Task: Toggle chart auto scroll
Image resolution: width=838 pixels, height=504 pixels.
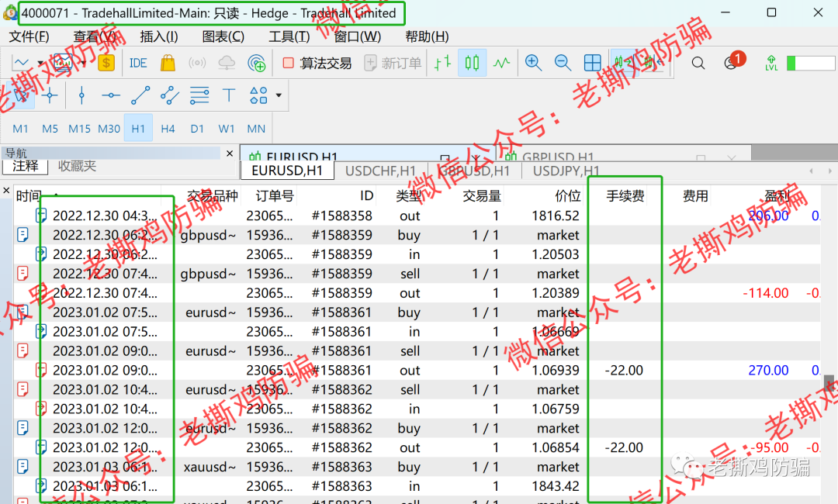Action: tap(622, 63)
